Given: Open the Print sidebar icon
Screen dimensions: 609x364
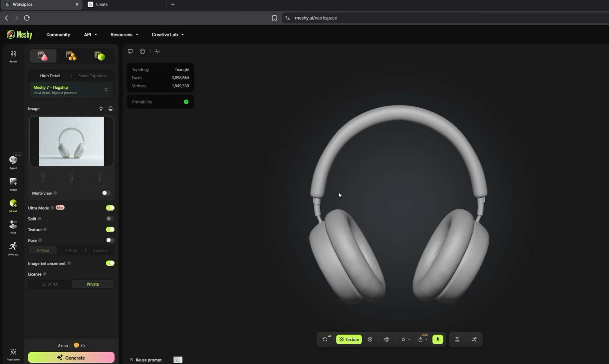Looking at the screenshot, I should click(13, 227).
